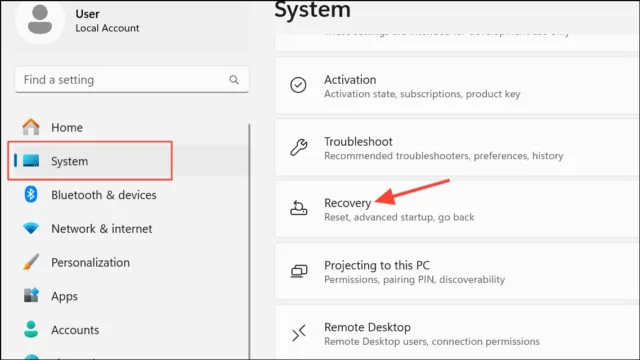Click the Remote Desktop icon
Screen dimensions: 640x360
point(299,333)
